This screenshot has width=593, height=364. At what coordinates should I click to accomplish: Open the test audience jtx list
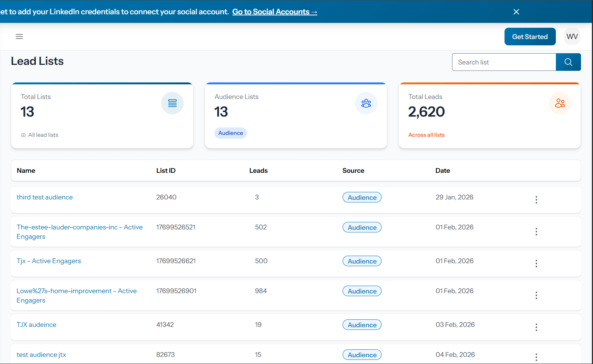(x=41, y=355)
